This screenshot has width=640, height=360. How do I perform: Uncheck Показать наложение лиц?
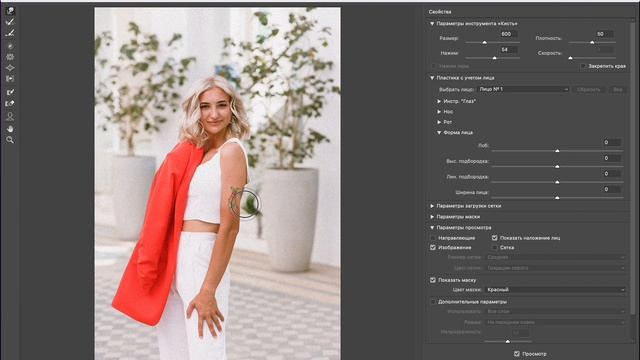[x=494, y=238]
